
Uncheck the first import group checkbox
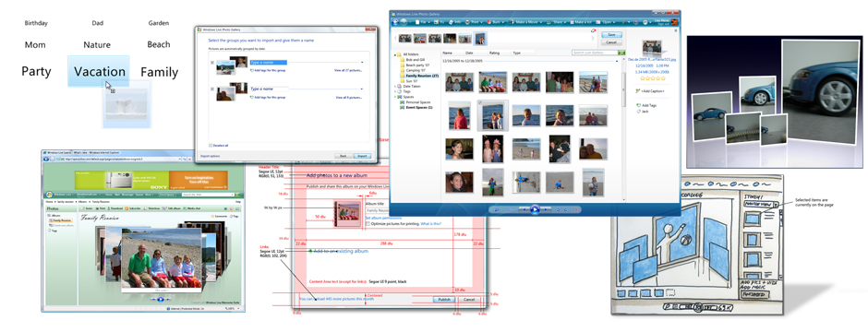point(212,63)
